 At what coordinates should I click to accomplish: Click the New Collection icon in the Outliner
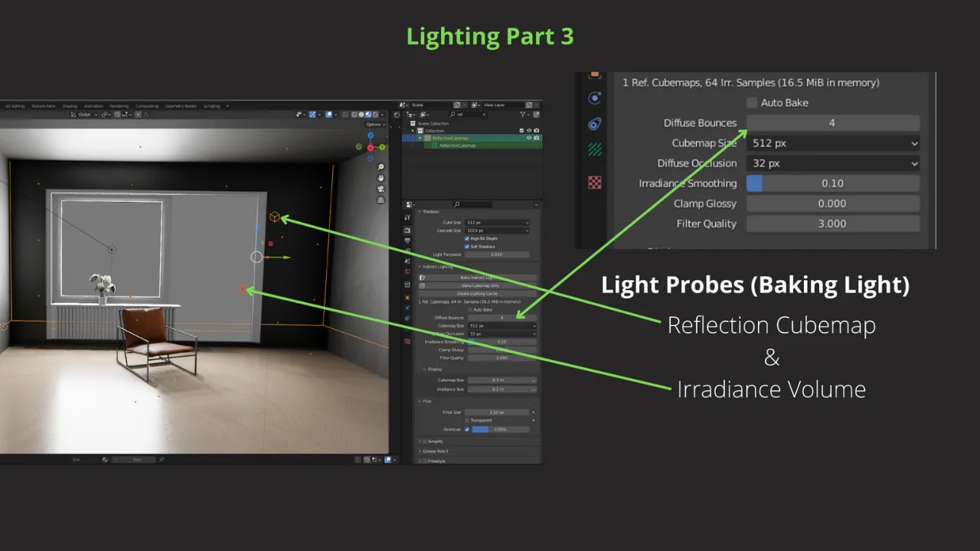(x=536, y=115)
